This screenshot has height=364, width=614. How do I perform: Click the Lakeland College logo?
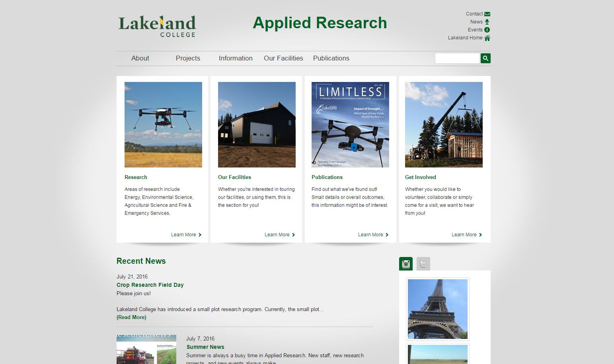(156, 25)
